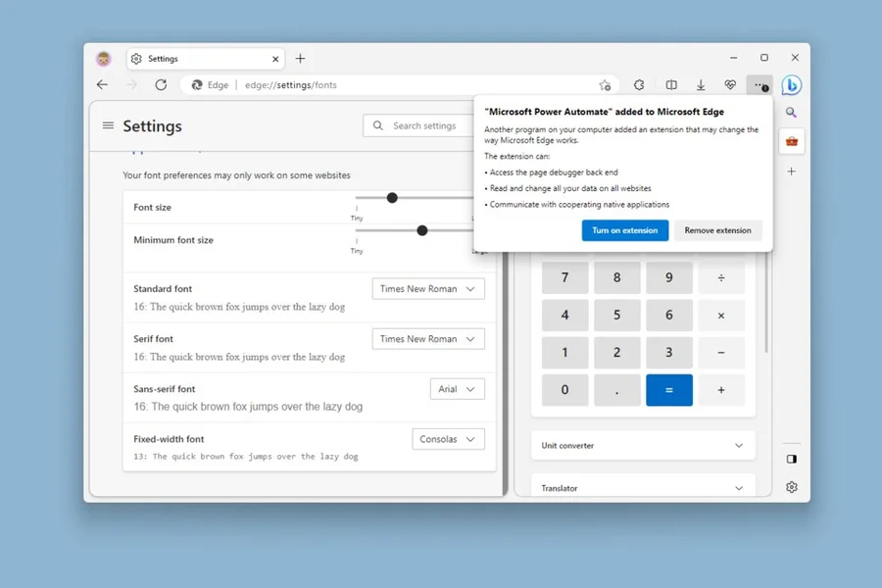Select the Settings browser tab
The height and width of the screenshot is (588, 882).
(x=206, y=59)
